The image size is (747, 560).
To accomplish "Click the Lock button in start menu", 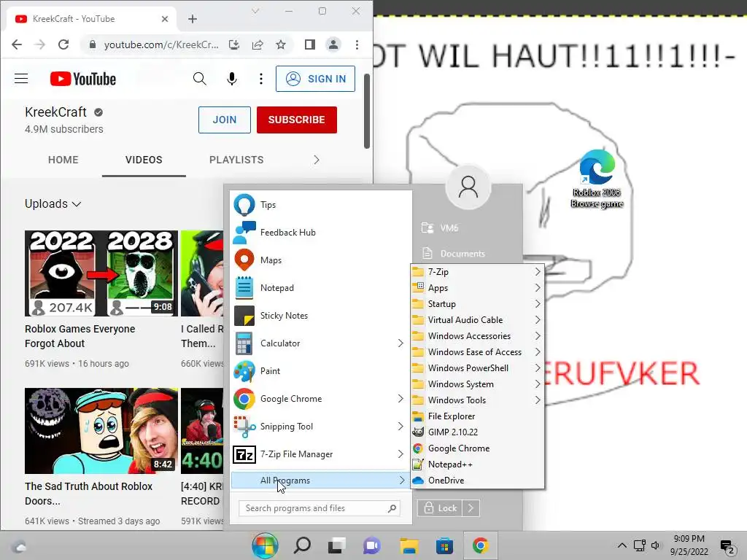I will click(440, 508).
